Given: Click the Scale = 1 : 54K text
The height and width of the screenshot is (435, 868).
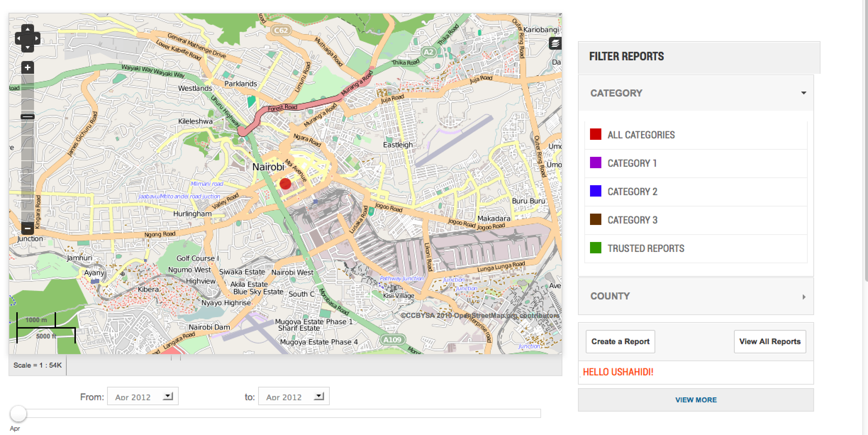Looking at the screenshot, I should click(38, 365).
